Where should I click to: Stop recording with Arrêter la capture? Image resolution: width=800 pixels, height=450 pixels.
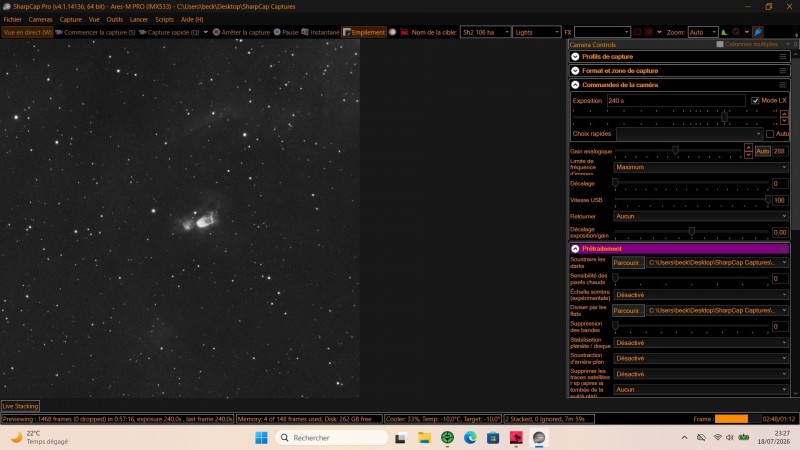[241, 32]
